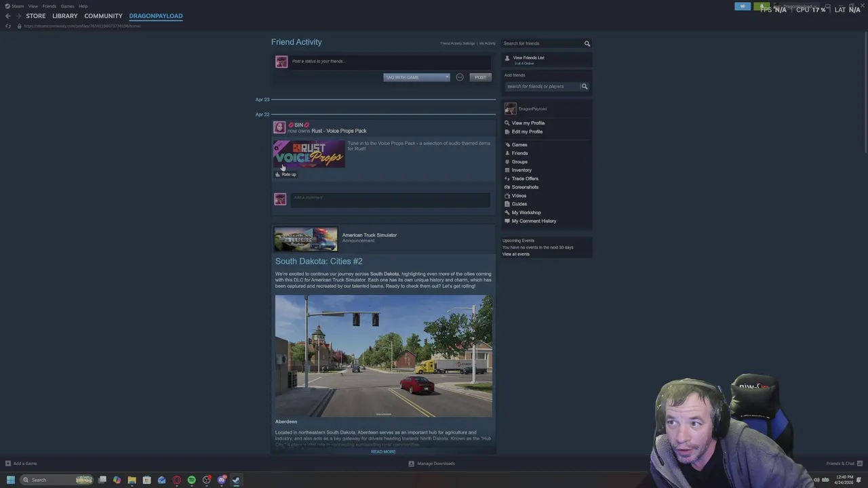The width and height of the screenshot is (868, 488).
Task: Go to the STORE tab
Action: [36, 16]
